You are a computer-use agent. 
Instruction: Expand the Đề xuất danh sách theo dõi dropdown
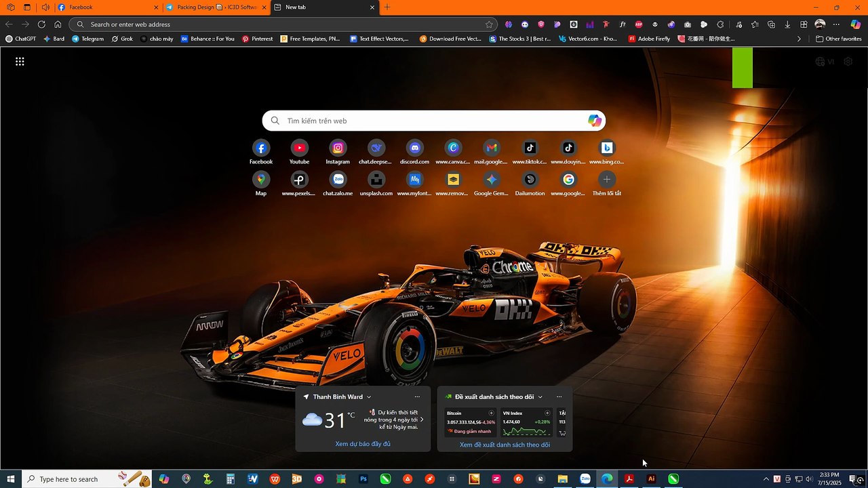tap(540, 397)
